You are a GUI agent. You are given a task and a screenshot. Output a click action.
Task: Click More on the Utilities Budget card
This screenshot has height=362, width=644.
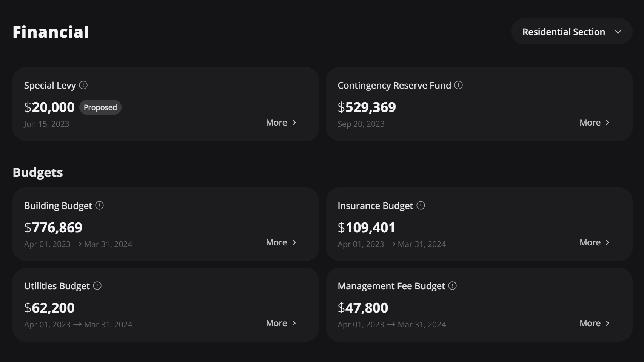pyautogui.click(x=276, y=323)
